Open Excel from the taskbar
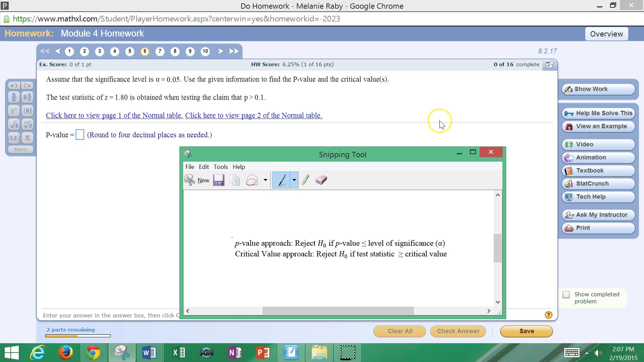 point(178,352)
